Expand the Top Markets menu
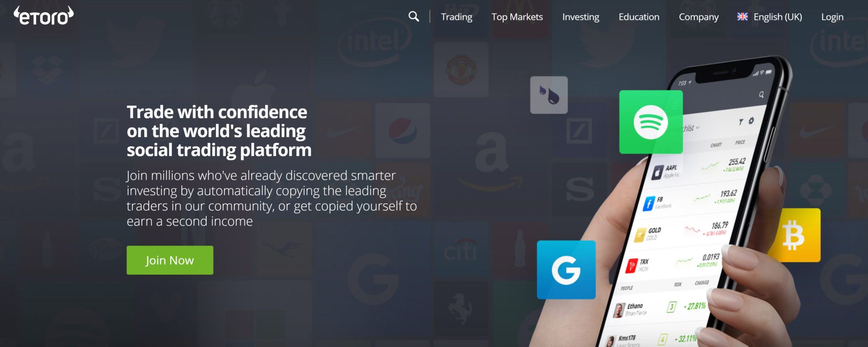 pos(517,17)
